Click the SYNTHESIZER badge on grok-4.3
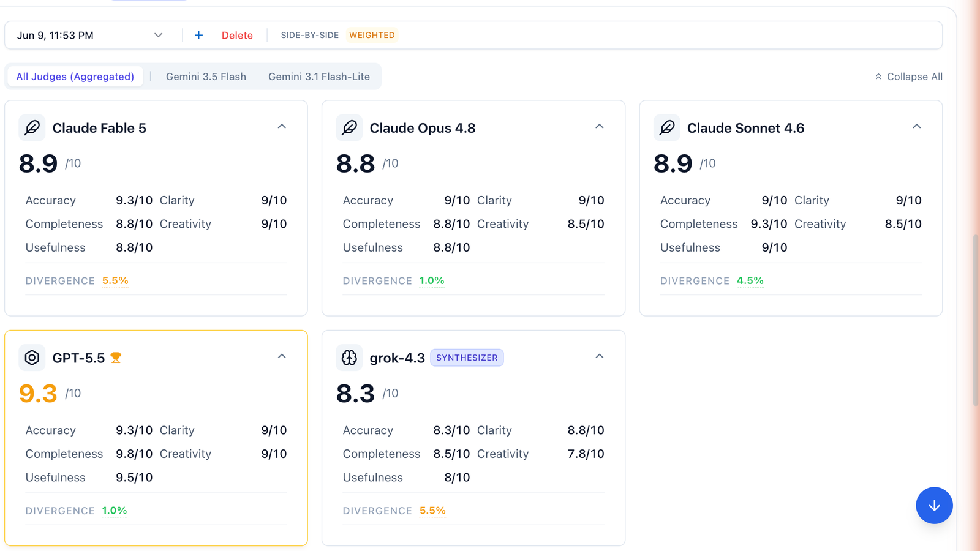The height and width of the screenshot is (551, 980). pos(467,358)
